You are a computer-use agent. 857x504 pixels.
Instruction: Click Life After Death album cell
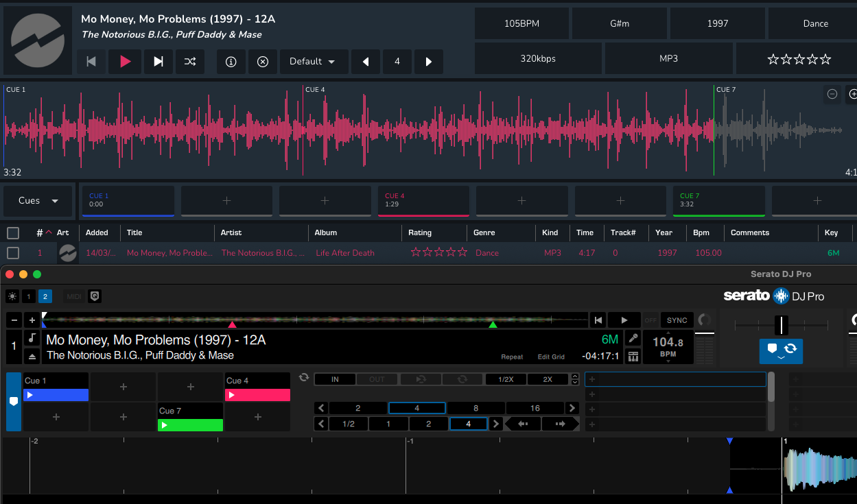tap(345, 253)
